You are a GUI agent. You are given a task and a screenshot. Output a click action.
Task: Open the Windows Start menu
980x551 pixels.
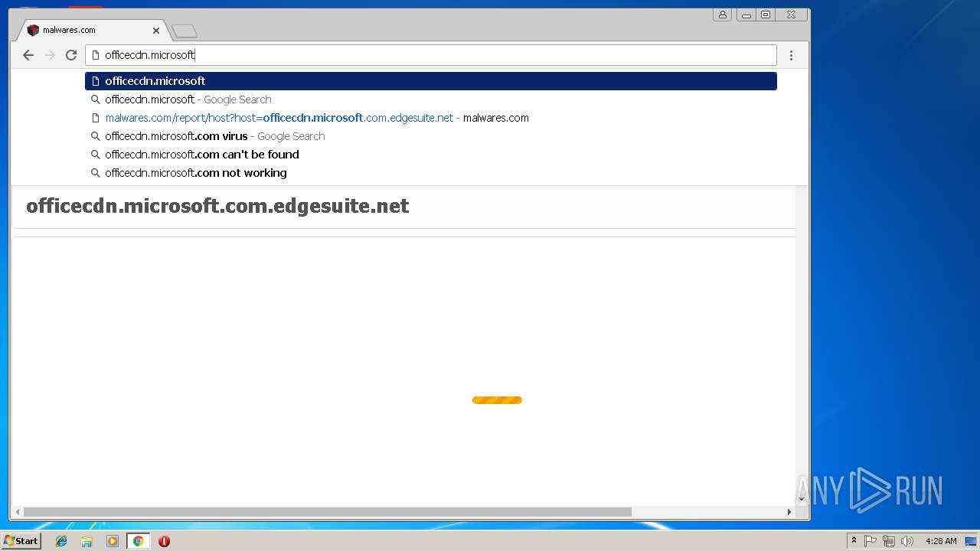pyautogui.click(x=21, y=541)
